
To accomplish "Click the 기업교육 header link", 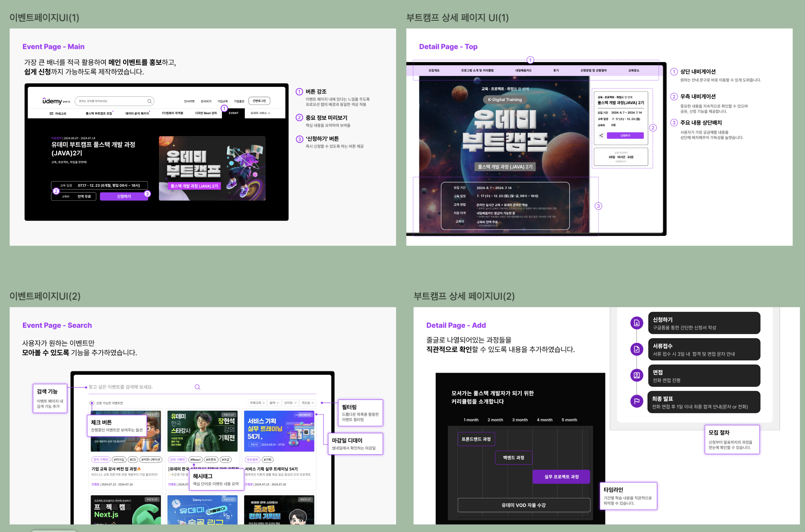I will coord(222,101).
